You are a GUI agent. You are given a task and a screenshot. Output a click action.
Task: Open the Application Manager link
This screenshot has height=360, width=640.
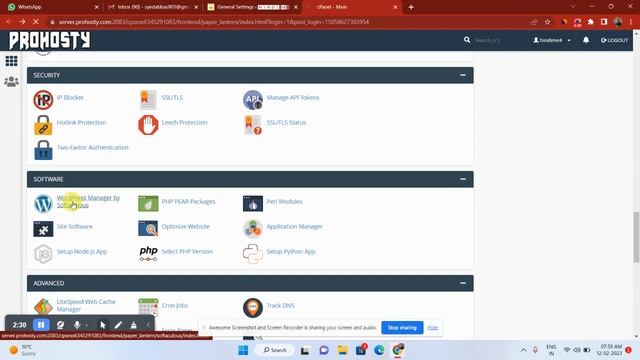pos(294,227)
